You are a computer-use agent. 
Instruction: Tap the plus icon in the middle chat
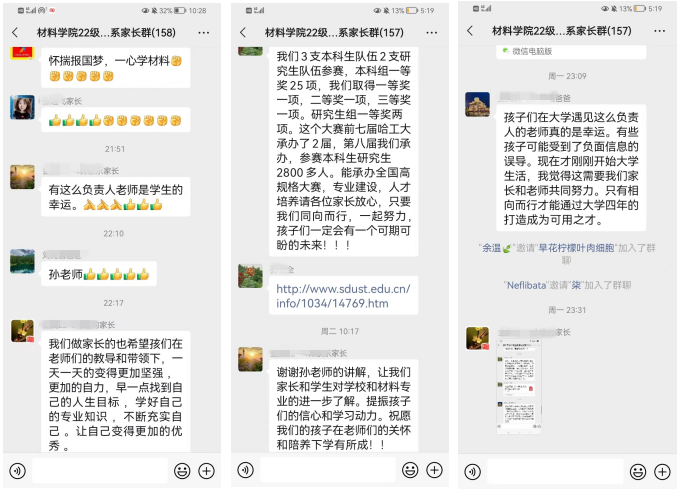[435, 470]
